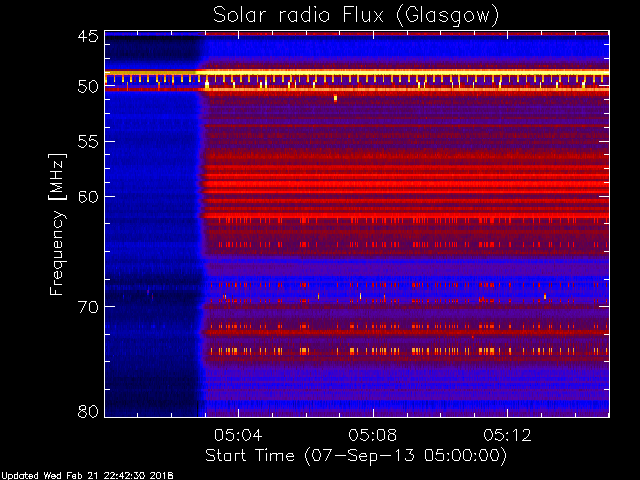640x480 pixels.
Task: Select the 50 frequency axis label
Action: pos(88,87)
